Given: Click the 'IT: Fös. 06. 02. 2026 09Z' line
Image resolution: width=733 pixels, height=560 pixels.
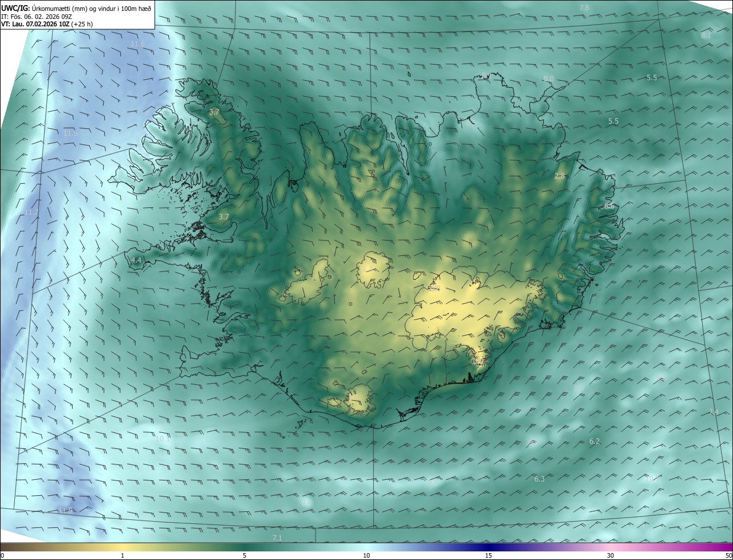Looking at the screenshot, I should point(36,17).
